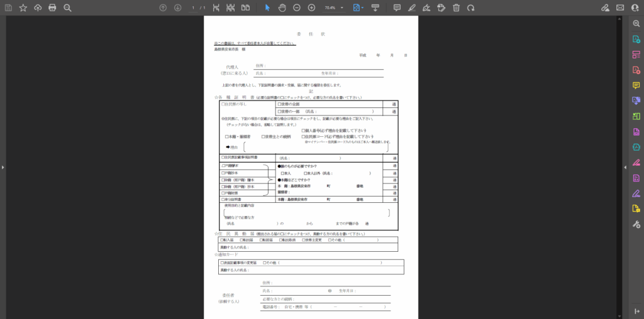Click the scrolling/read mode keyboard icon
Screen dimensions: 644x319
[375, 8]
